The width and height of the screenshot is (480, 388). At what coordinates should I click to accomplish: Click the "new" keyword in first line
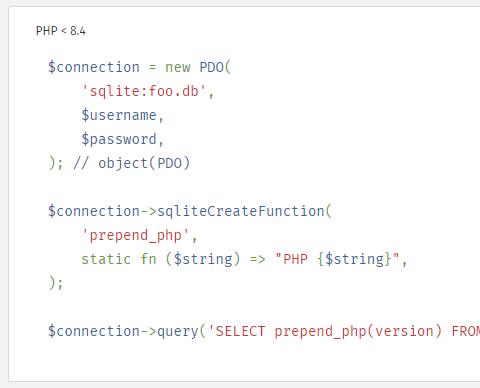click(x=178, y=67)
